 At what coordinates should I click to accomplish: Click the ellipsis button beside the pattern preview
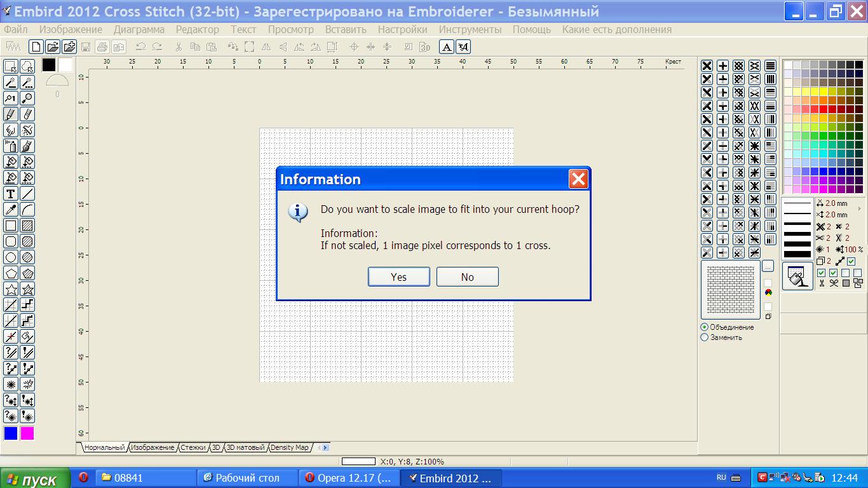tap(768, 266)
